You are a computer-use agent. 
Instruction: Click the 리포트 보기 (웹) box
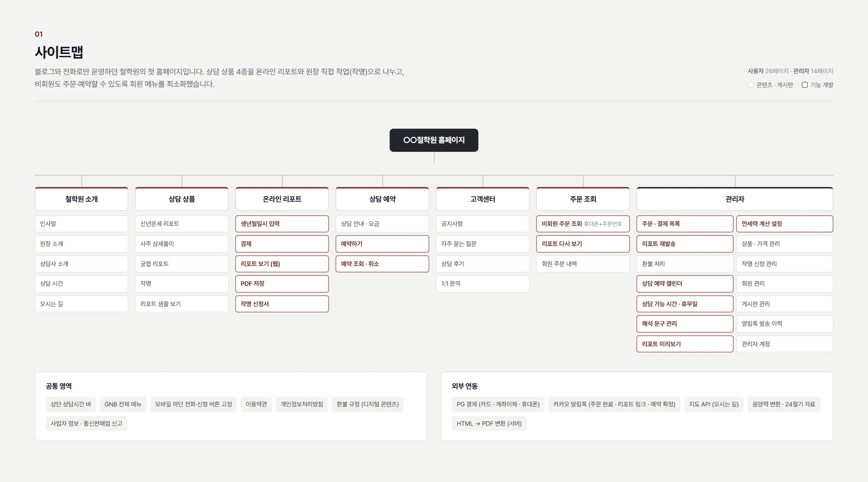point(282,264)
